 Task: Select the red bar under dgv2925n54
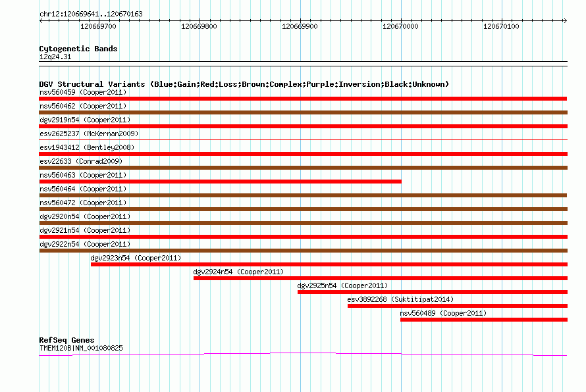pyautogui.click(x=433, y=292)
